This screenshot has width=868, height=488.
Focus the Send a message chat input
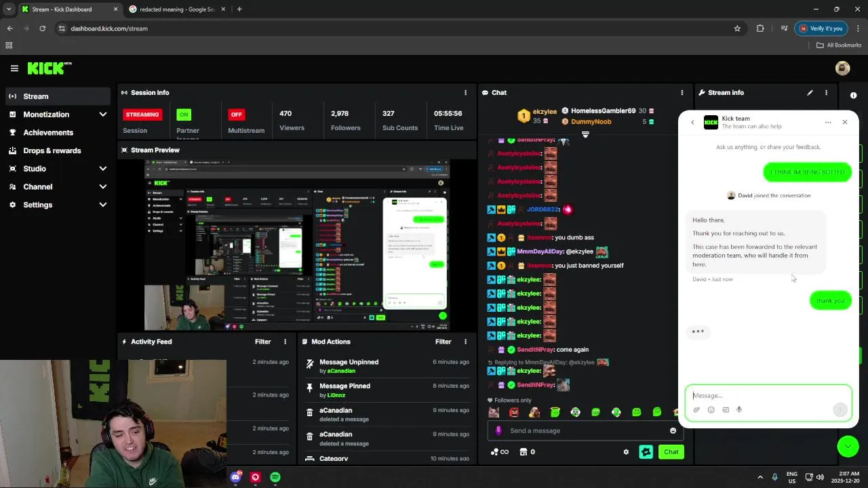pos(585,430)
